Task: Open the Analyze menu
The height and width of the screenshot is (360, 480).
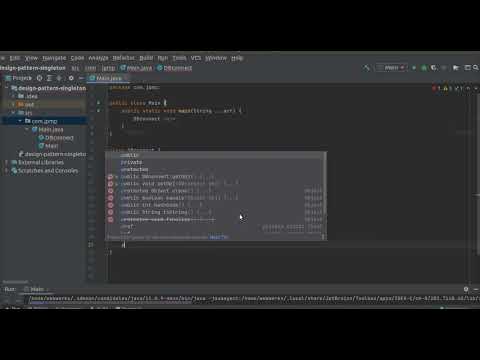Action: tap(98, 58)
